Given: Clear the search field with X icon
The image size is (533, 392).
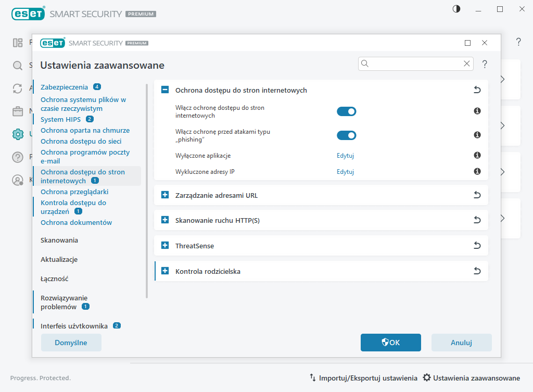Looking at the screenshot, I should point(466,64).
